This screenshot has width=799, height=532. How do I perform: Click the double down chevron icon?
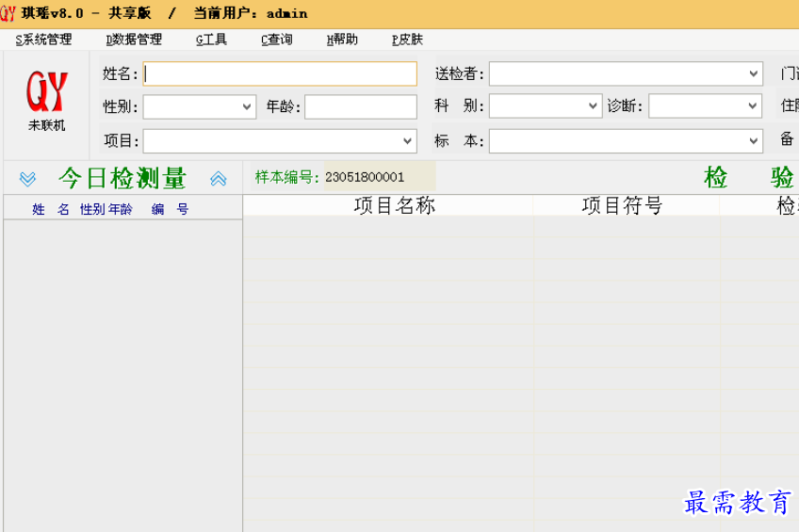pyautogui.click(x=27, y=178)
